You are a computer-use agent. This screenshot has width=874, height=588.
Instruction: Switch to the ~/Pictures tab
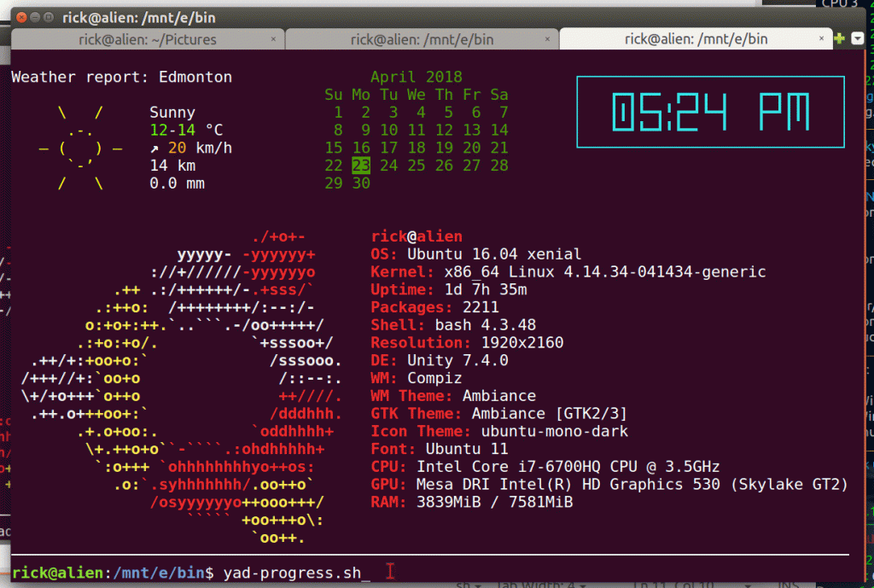click(147, 39)
